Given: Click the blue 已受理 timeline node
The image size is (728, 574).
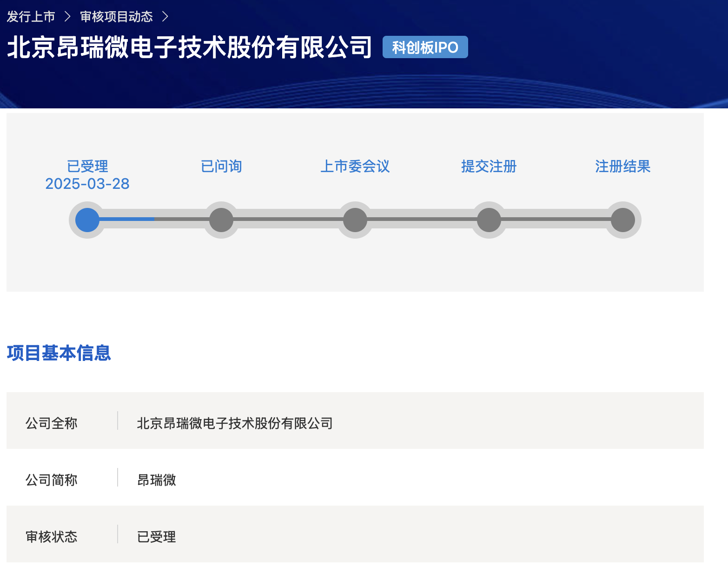Looking at the screenshot, I should [87, 220].
